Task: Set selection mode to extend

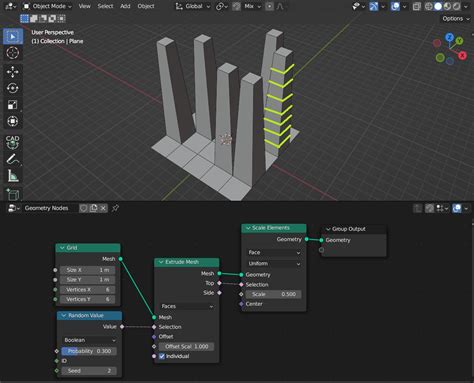Action: click(x=34, y=19)
